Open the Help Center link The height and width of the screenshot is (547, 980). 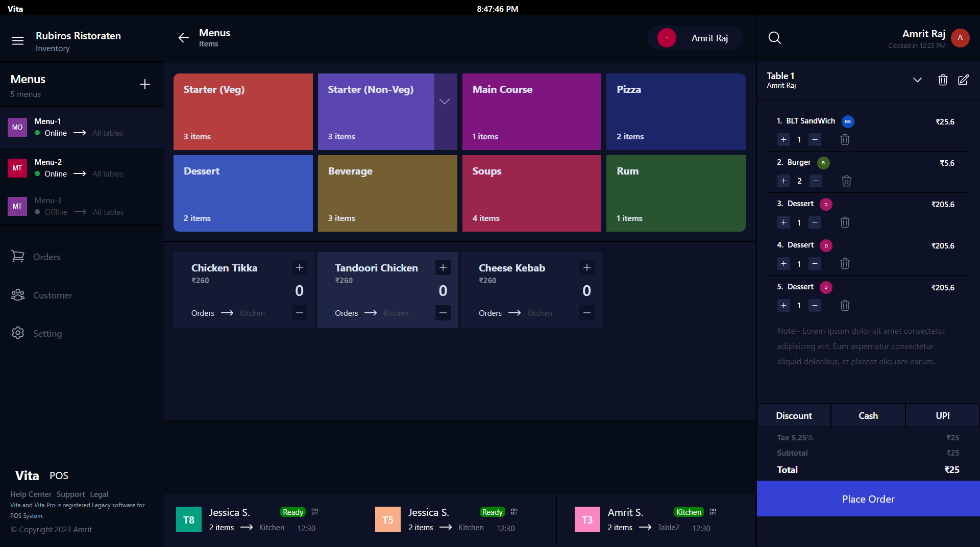30,494
